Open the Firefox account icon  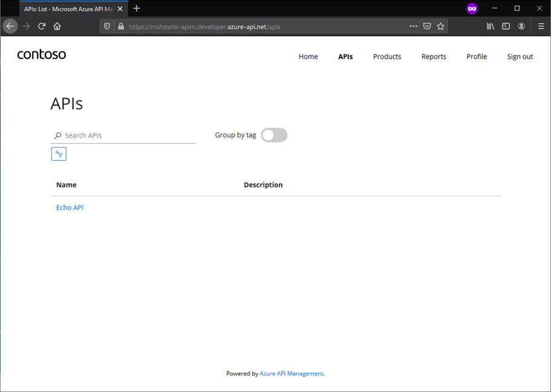521,27
